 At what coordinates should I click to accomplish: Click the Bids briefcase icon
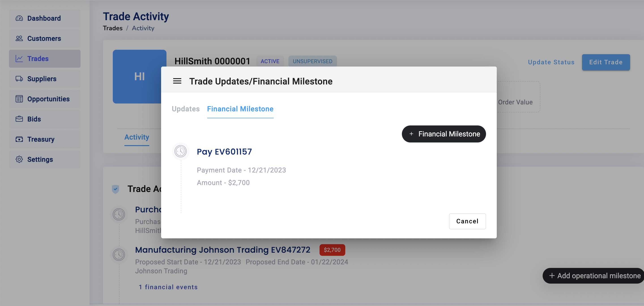(19, 119)
